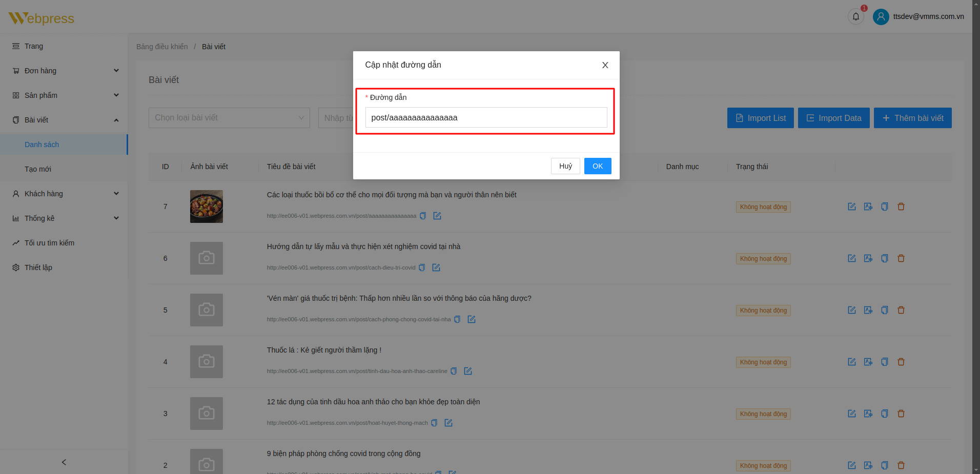Delete post ID 3 using the trash icon
The width and height of the screenshot is (980, 474).
click(x=901, y=414)
